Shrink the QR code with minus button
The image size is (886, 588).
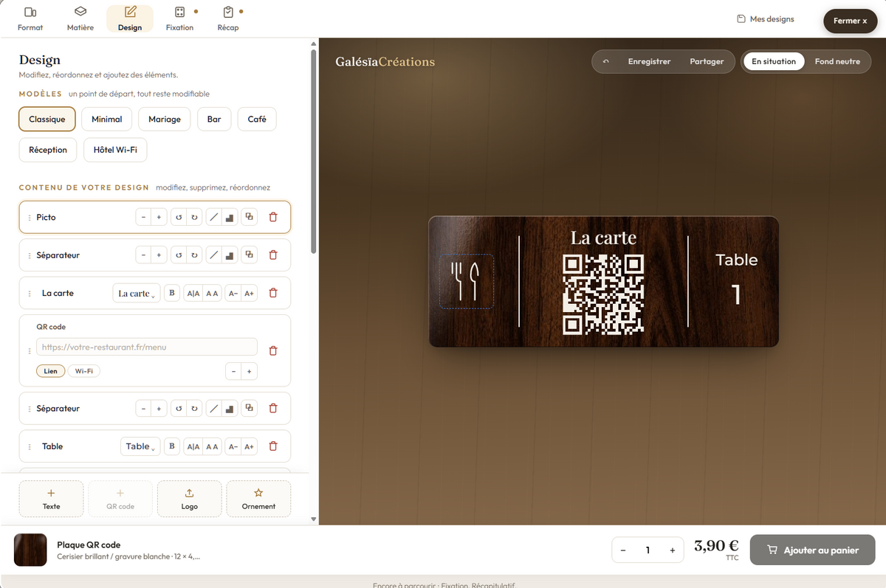[233, 371]
